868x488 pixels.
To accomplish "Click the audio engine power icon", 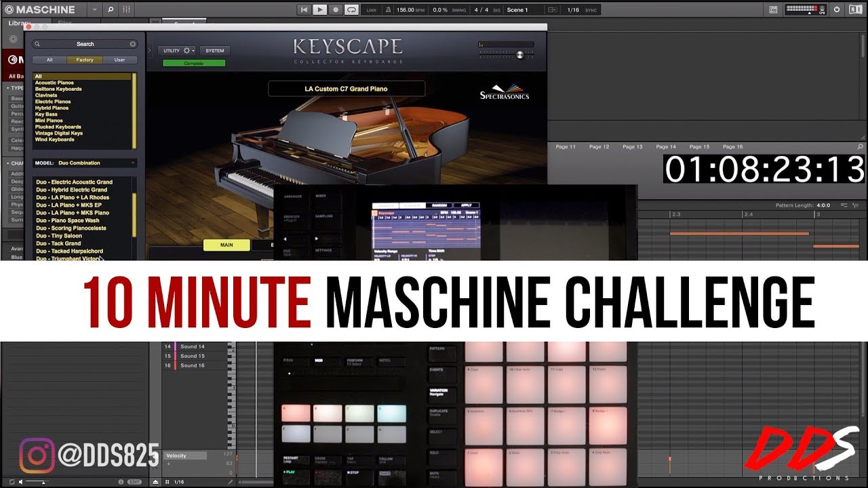I will pyautogui.click(x=837, y=9).
